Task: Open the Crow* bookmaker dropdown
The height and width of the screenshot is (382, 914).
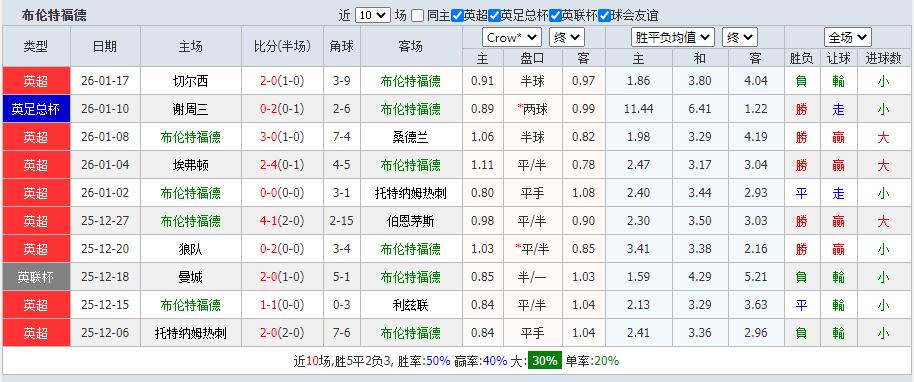Action: pyautogui.click(x=512, y=38)
